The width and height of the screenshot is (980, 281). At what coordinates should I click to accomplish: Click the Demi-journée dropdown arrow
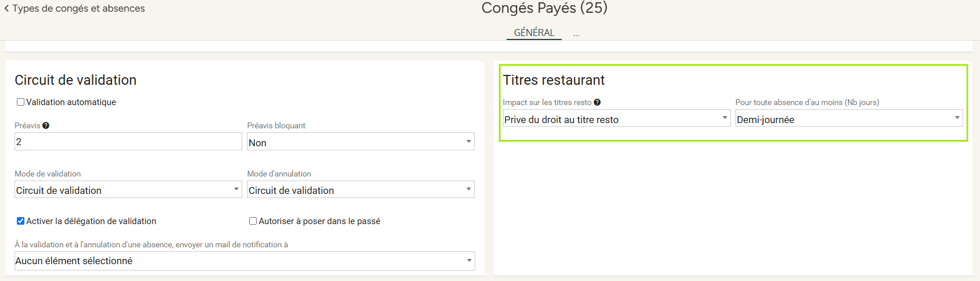click(x=957, y=118)
